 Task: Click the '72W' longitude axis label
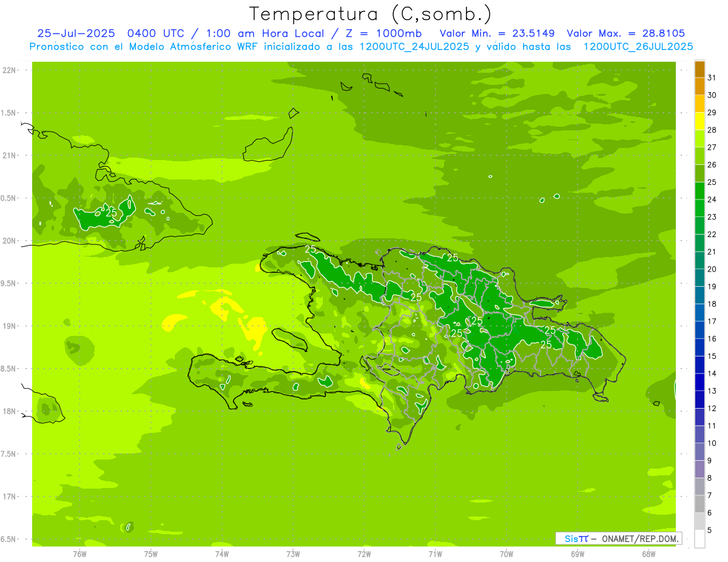click(x=364, y=554)
